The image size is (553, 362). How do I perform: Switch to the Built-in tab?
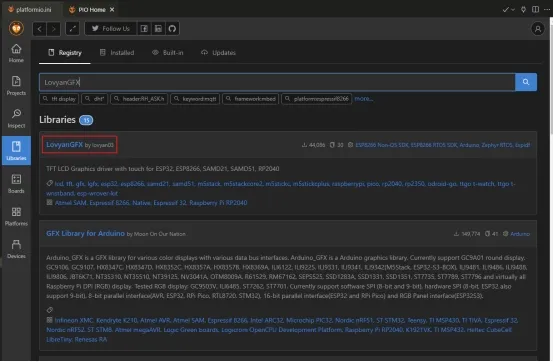[x=168, y=53]
